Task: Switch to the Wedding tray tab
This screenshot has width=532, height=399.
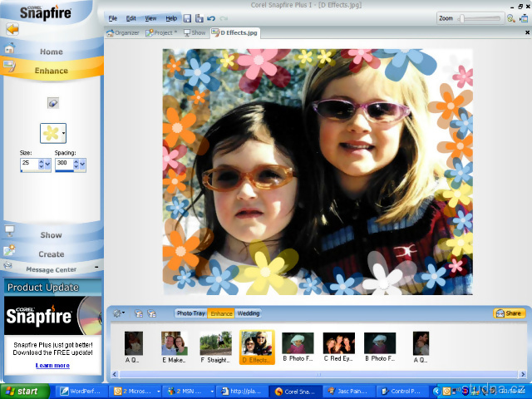Action: point(249,313)
